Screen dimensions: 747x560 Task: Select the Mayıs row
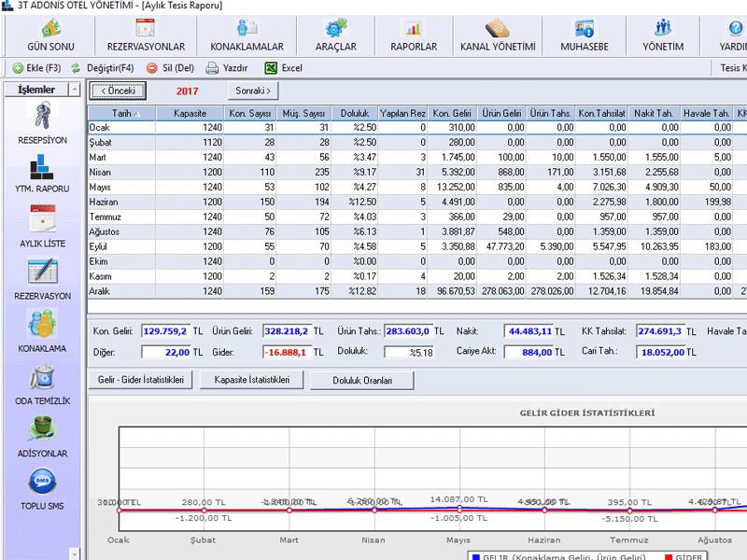point(417,188)
